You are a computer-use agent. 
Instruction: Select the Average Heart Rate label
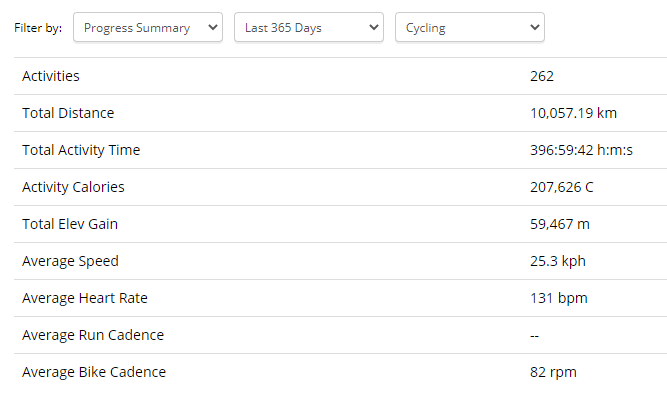click(x=84, y=298)
